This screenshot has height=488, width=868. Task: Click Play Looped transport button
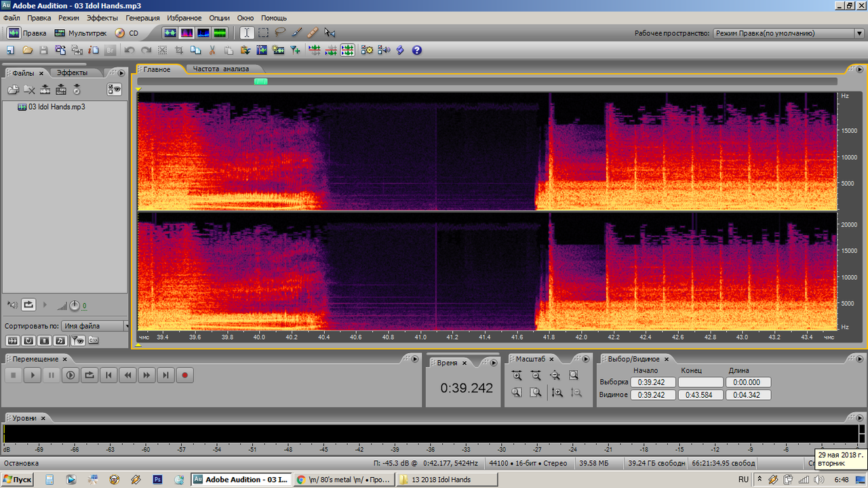pyautogui.click(x=90, y=375)
